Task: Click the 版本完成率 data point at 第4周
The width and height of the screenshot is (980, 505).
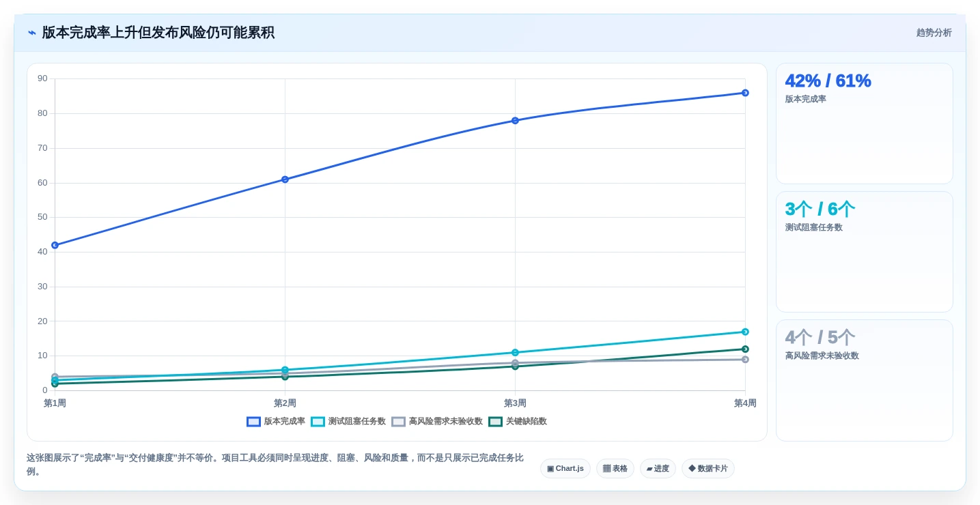Action: 745,93
